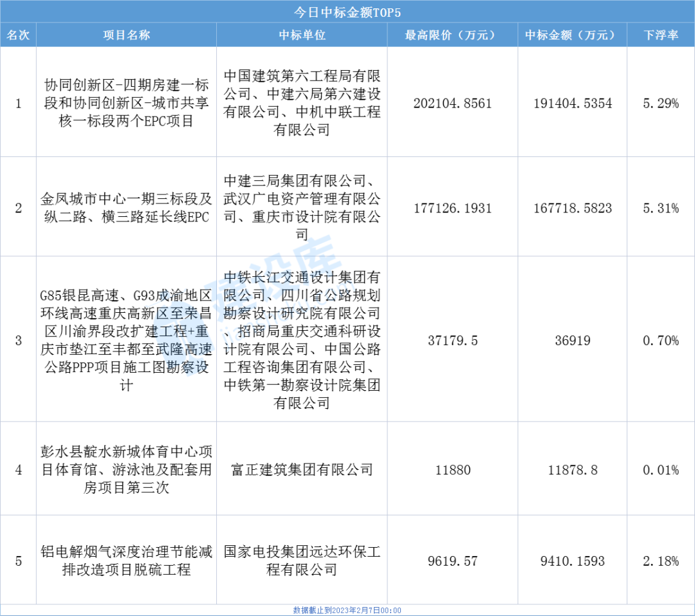Click the 9410.1593 winning amount cell

click(x=572, y=561)
